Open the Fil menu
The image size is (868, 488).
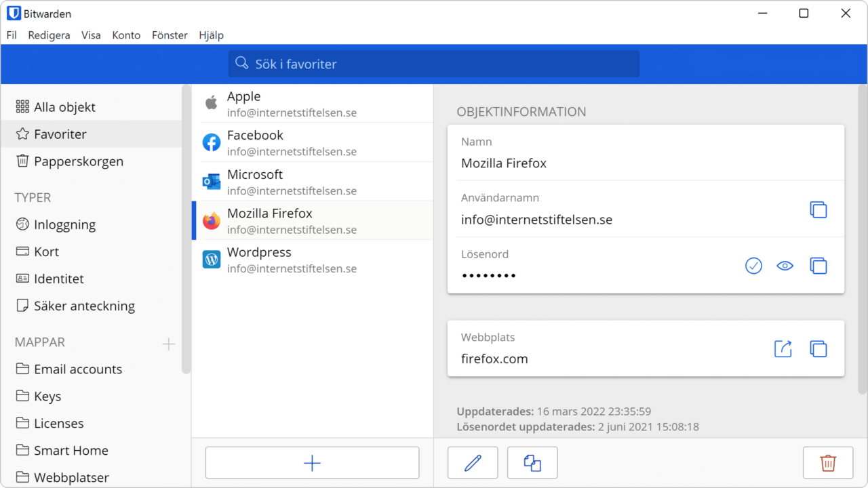pos(12,35)
